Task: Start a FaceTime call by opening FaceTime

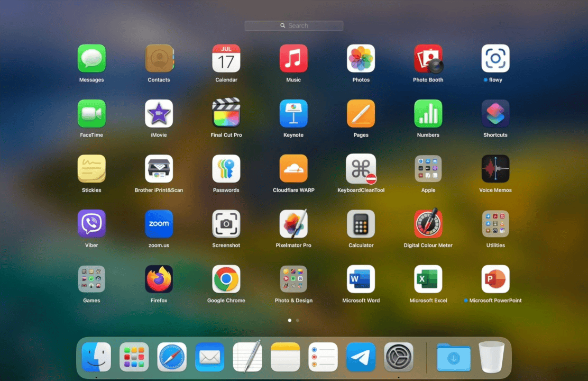Action: pos(91,113)
